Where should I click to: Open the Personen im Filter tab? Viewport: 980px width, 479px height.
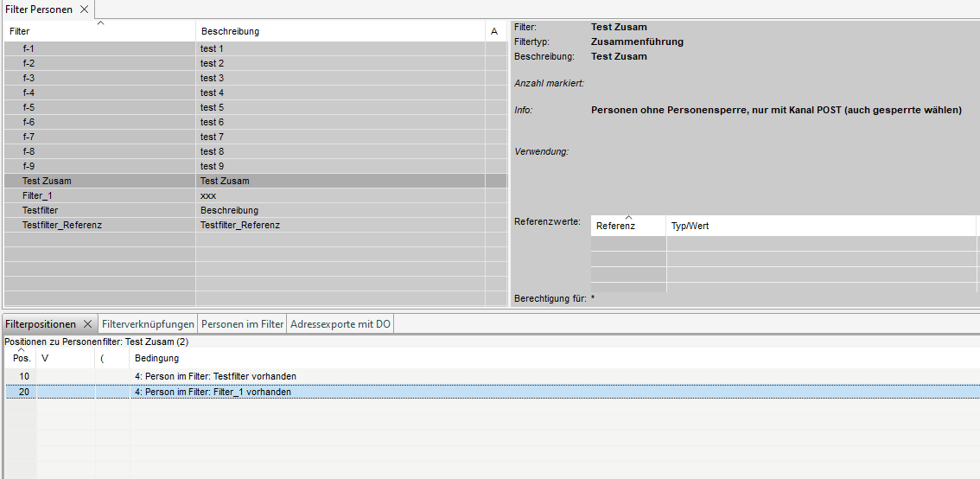(242, 324)
